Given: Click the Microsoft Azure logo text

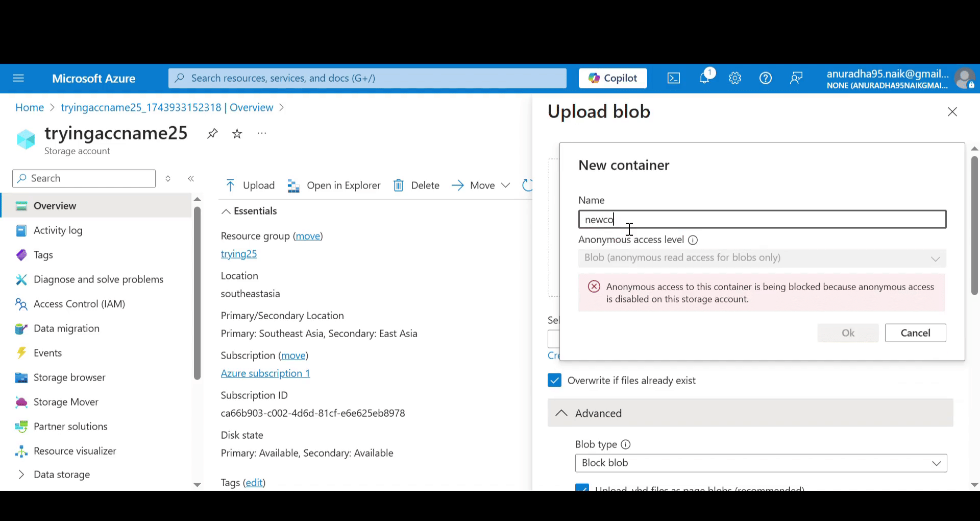Looking at the screenshot, I should tap(93, 78).
